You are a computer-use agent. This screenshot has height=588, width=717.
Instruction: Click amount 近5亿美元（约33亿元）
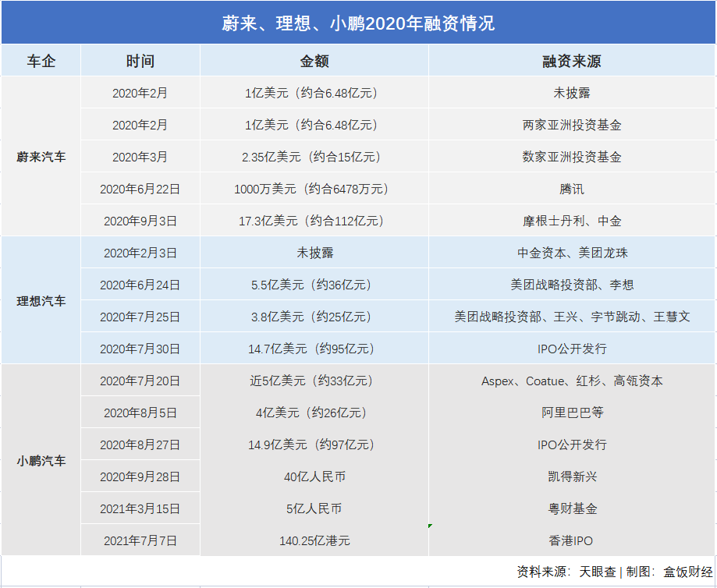(x=314, y=381)
